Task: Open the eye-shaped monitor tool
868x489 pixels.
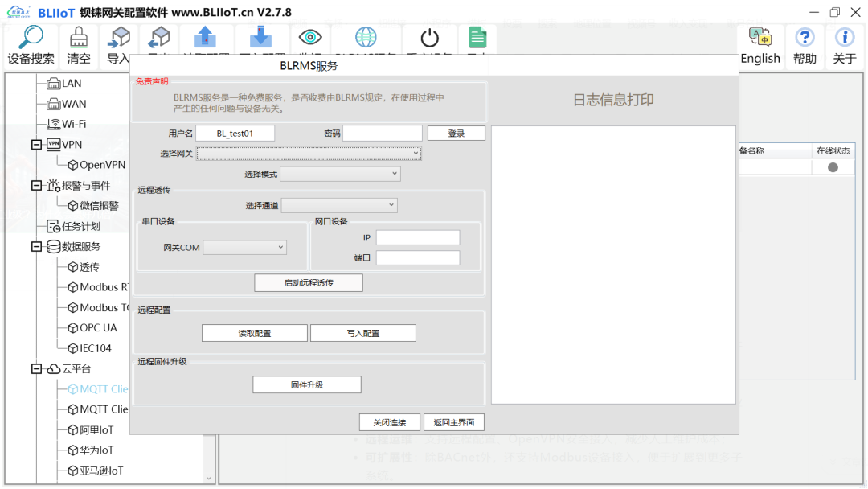Action: (310, 38)
